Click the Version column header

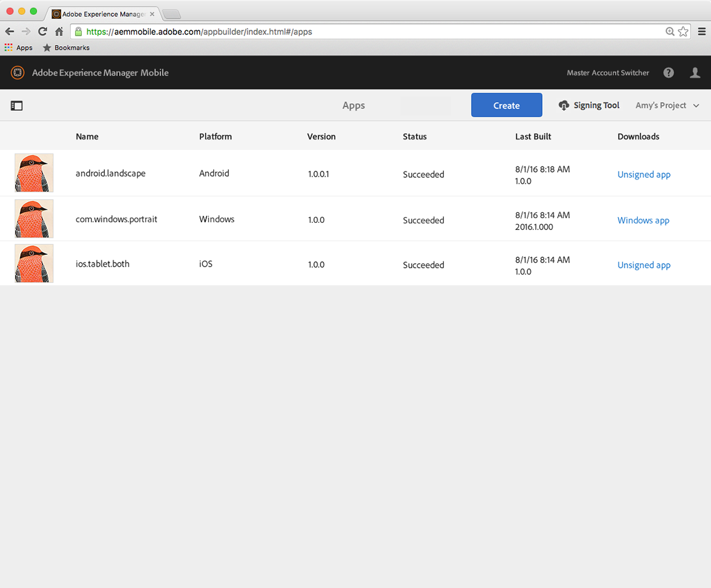(x=322, y=136)
